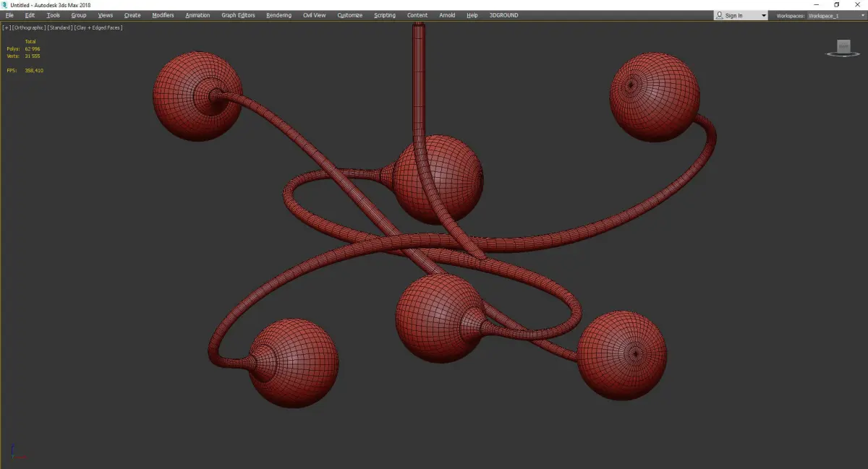Open the Tools menu
868x469 pixels.
tap(54, 15)
